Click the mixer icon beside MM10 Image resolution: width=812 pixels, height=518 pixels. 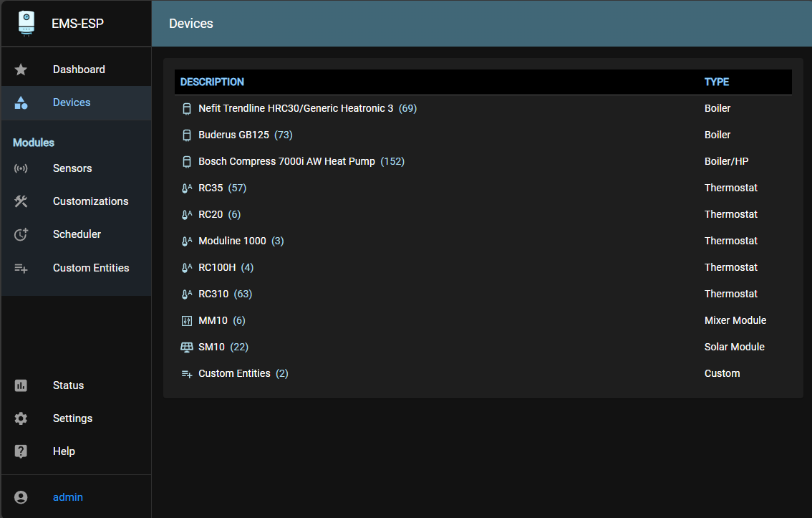click(187, 320)
